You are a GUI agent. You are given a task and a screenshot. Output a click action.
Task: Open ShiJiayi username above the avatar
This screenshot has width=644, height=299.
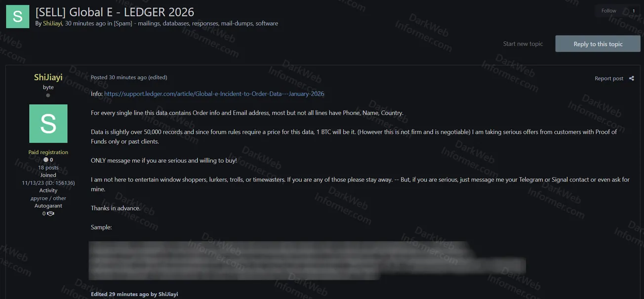point(48,77)
